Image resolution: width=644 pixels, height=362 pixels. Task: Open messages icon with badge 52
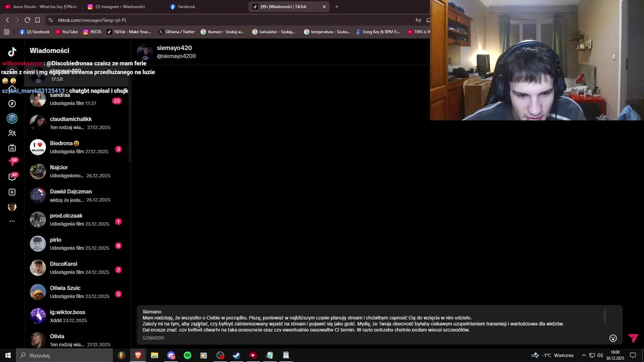pyautogui.click(x=13, y=162)
